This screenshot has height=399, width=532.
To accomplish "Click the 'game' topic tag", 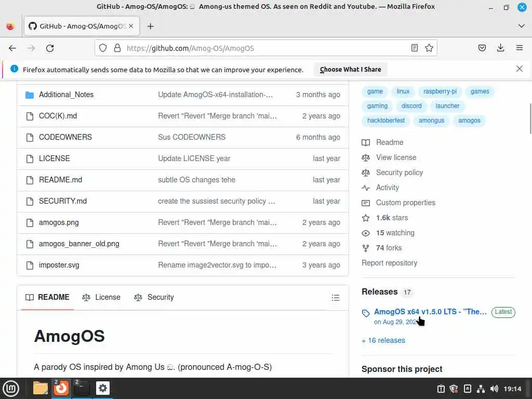I will (x=375, y=91).
